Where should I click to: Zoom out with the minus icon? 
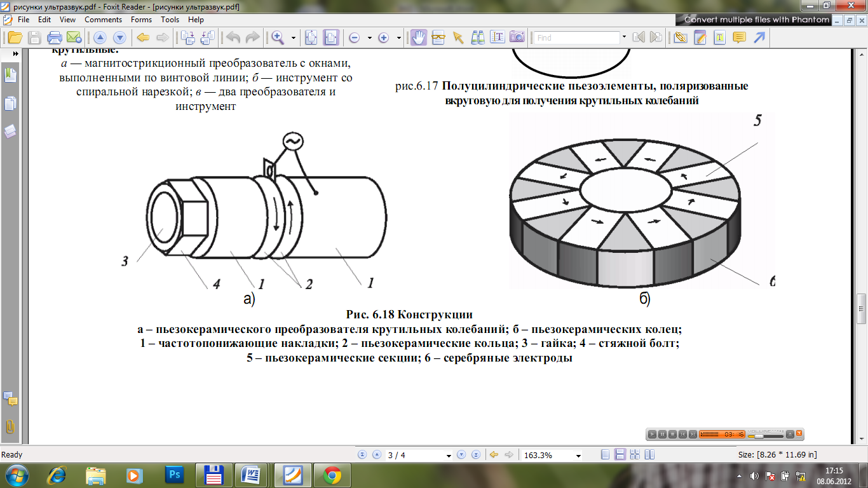[355, 37]
